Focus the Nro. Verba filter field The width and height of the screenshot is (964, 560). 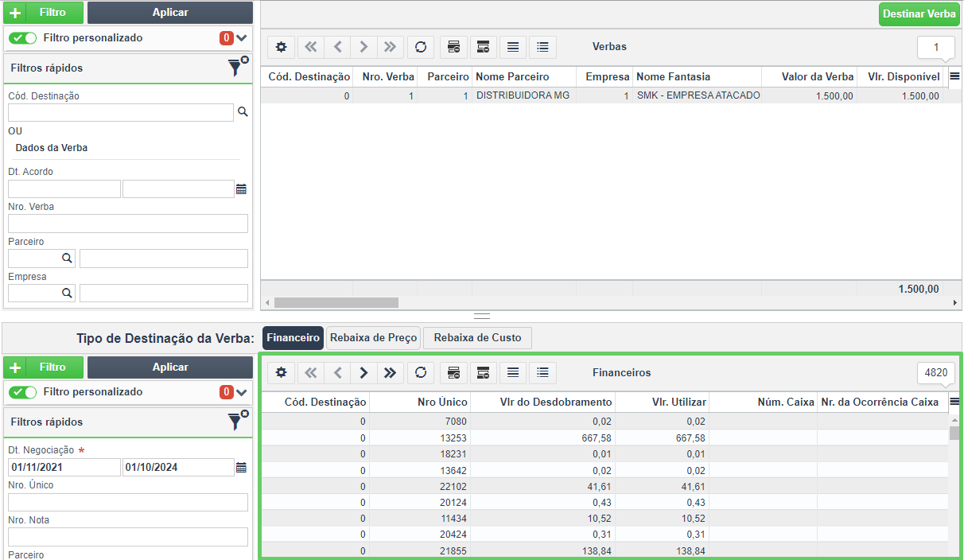(x=128, y=224)
